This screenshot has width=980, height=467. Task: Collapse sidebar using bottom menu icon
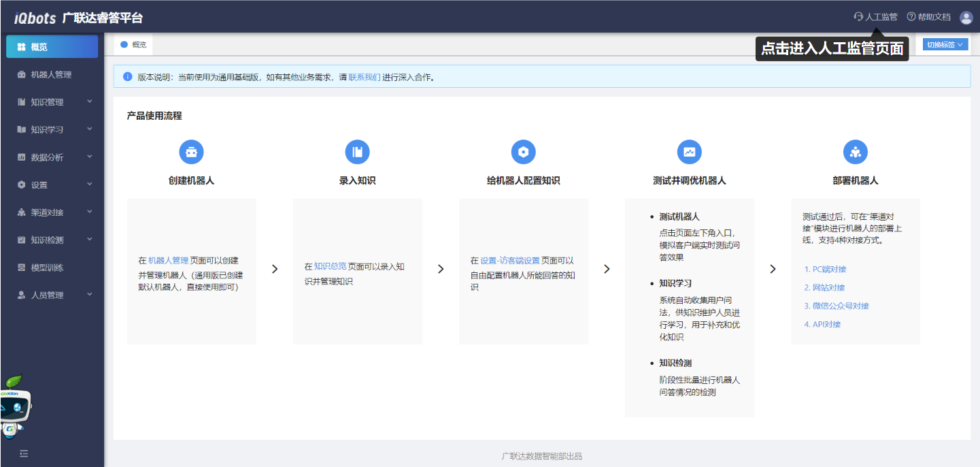click(24, 453)
